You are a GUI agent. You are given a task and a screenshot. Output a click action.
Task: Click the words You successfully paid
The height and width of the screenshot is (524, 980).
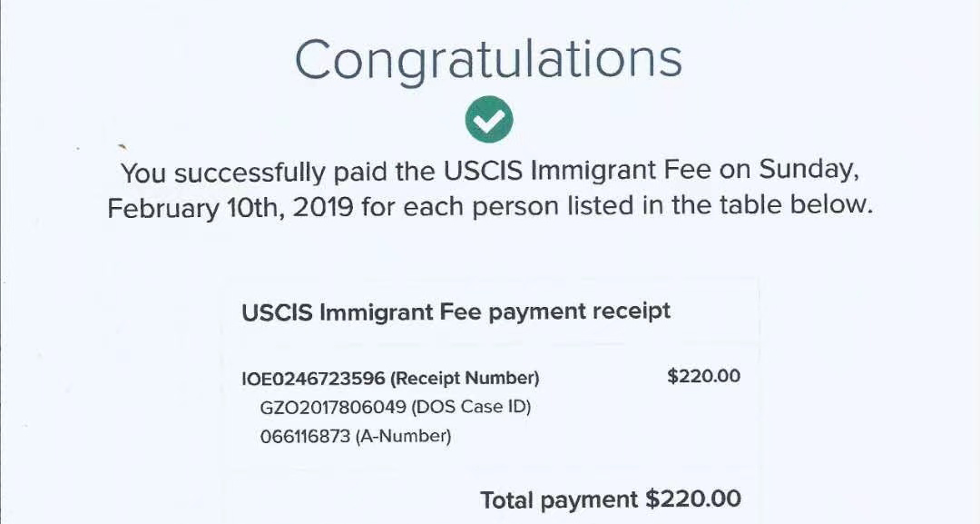click(x=223, y=173)
